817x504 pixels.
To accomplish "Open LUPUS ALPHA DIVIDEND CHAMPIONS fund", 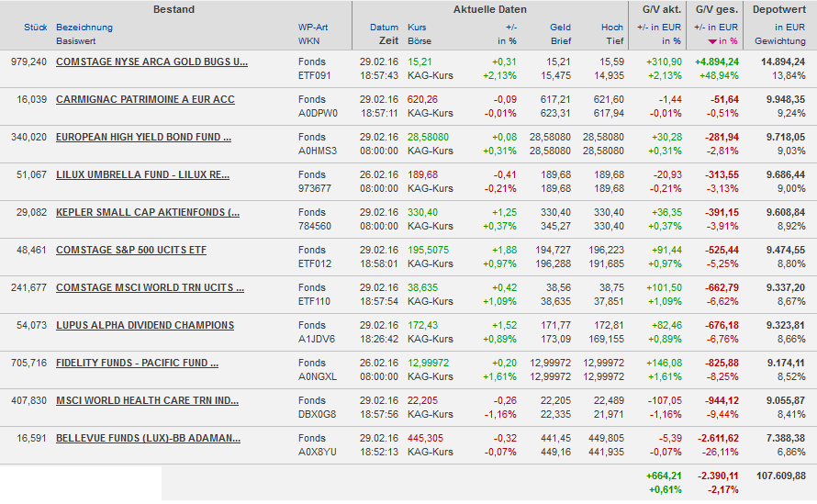I will (x=145, y=325).
